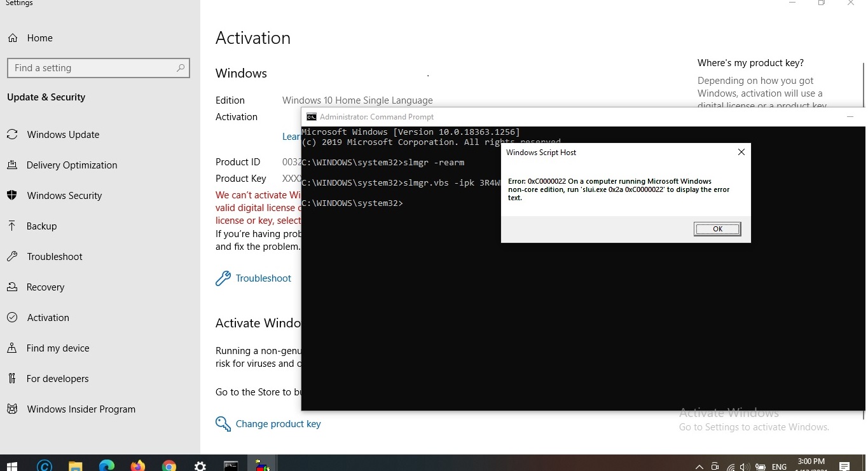Open Command Prompt from the taskbar
Image resolution: width=868 pixels, height=471 pixels.
(230, 465)
